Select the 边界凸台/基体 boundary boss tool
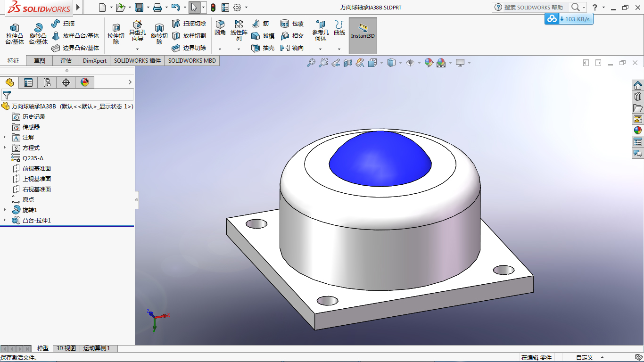Image resolution: width=644 pixels, height=362 pixels. coord(75,48)
